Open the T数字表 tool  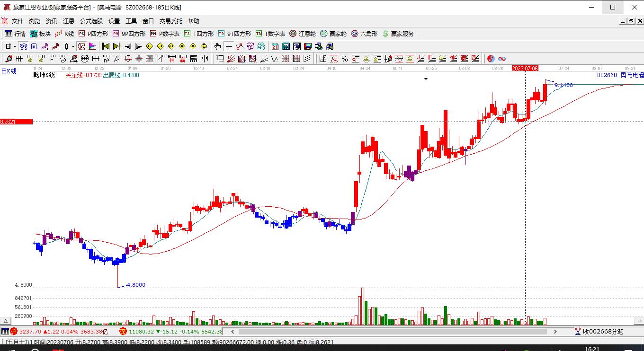point(270,34)
